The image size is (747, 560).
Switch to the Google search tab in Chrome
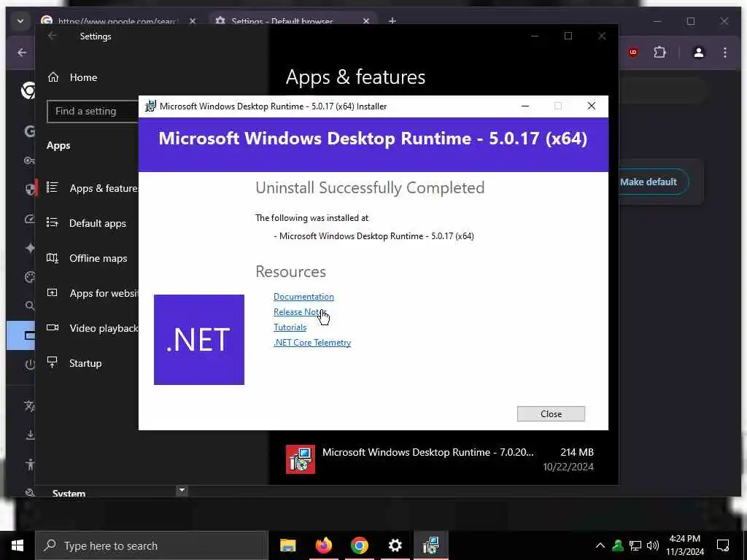point(118,21)
